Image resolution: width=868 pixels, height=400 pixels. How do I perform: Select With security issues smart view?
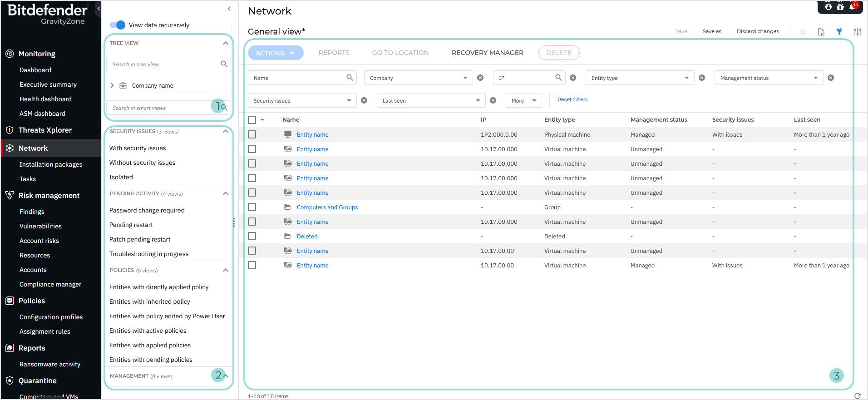click(138, 148)
